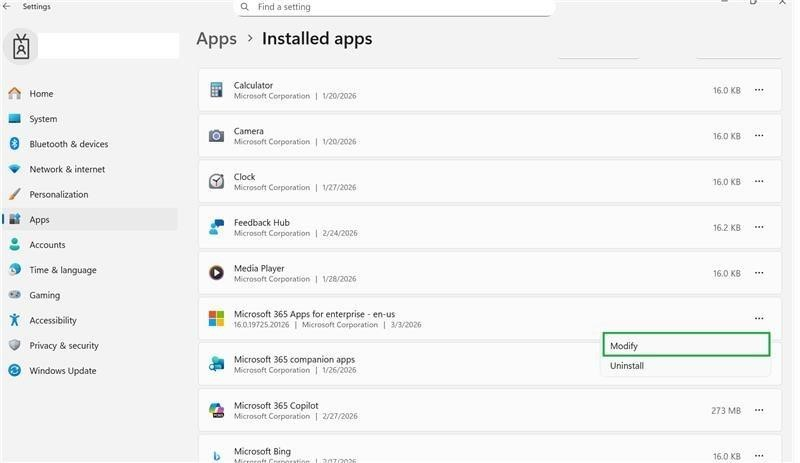The image size is (800, 463).
Task: Open Home in the sidebar
Action: (x=90, y=93)
